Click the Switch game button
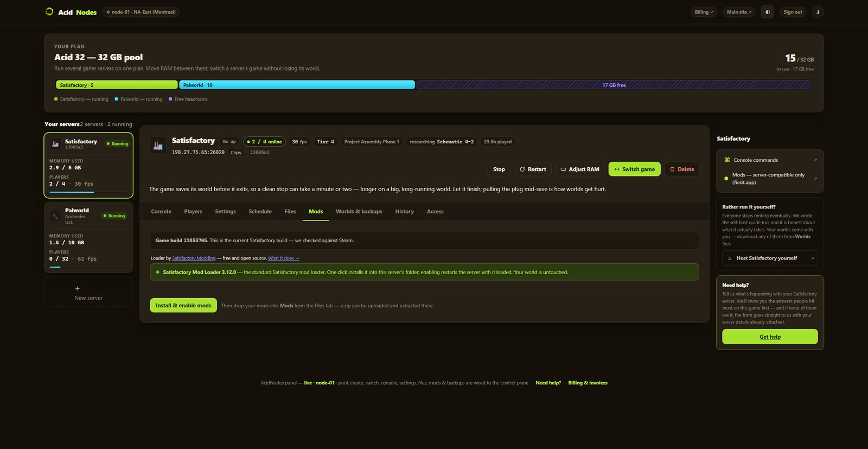The height and width of the screenshot is (449, 868). [x=634, y=169]
